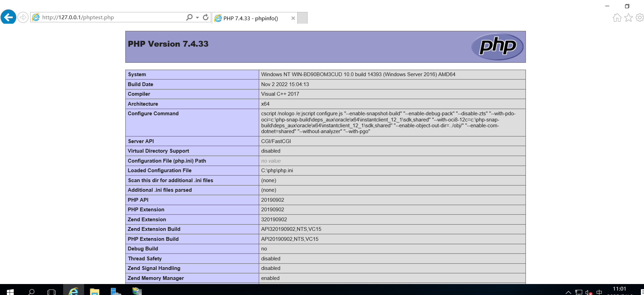Viewport: 644px width, 295px height.
Task: Open a new browser tab
Action: [302, 18]
